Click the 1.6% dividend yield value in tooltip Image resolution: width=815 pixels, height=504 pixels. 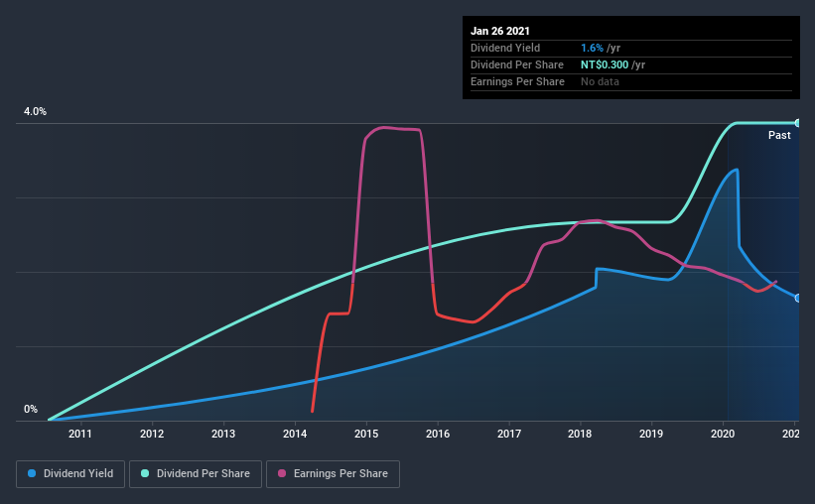click(x=592, y=48)
